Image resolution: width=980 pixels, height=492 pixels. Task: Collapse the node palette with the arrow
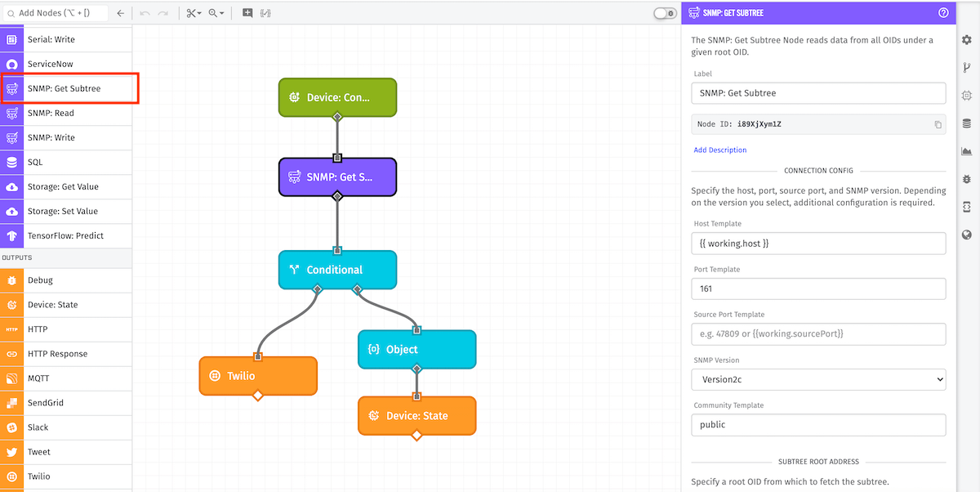[x=121, y=13]
